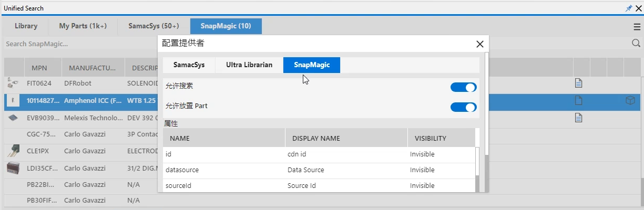Viewport: 644px width, 210px height.
Task: Select SnapMagic provider tab in dialog
Action: click(312, 65)
